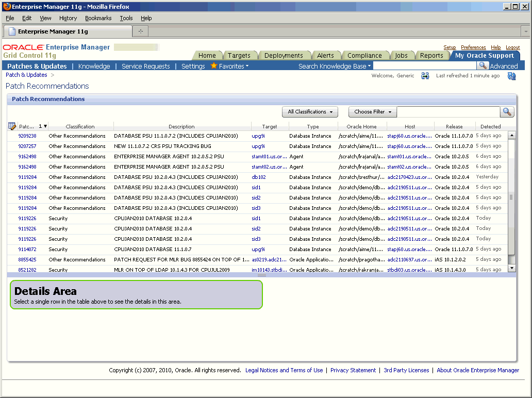Click the Favorites star icon
The height and width of the screenshot is (398, 532).
214,66
